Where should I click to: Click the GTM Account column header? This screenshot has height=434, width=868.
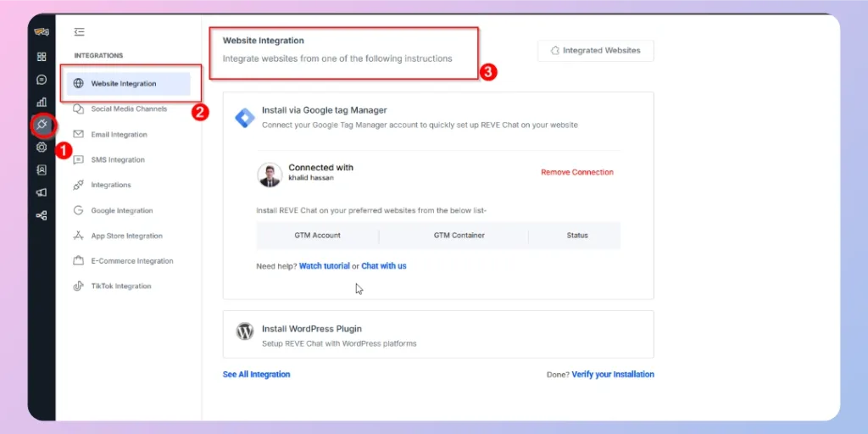(317, 236)
